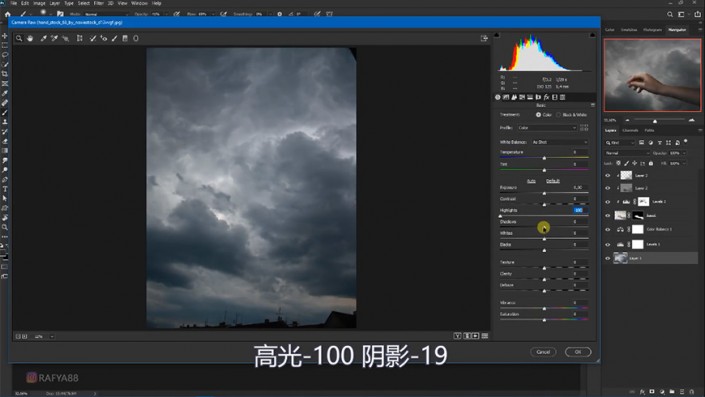Screen dimensions: 705x397
Task: Open the profile browser grid icon
Action: tap(584, 128)
